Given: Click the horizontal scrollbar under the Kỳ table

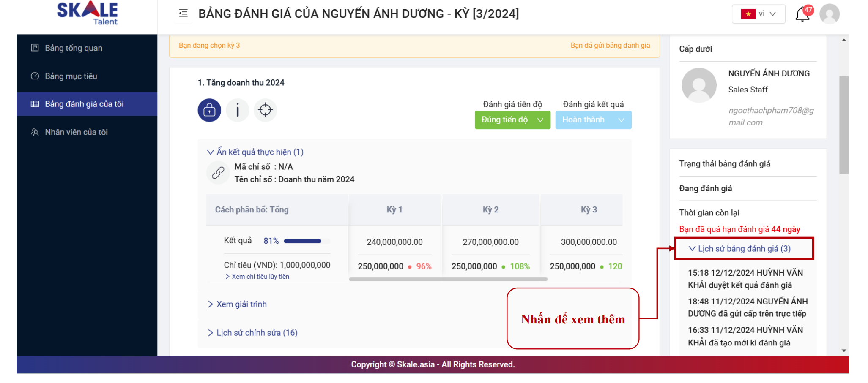Looking at the screenshot, I should point(448,279).
